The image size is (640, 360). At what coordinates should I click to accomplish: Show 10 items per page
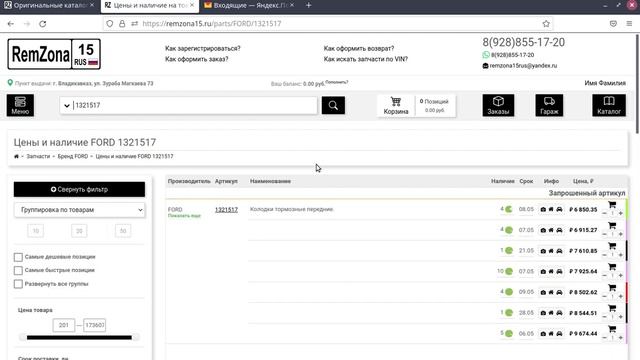(x=36, y=231)
